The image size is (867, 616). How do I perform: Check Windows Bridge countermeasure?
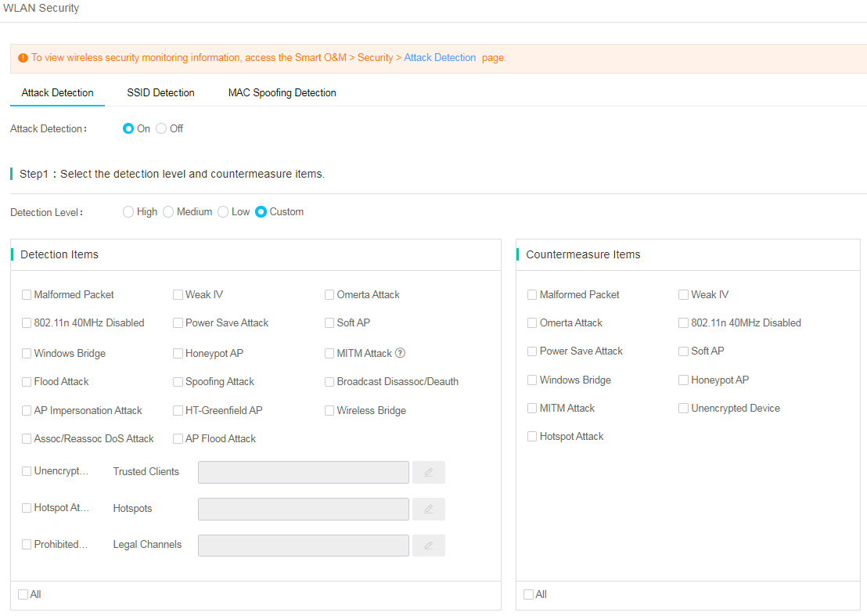pos(532,380)
